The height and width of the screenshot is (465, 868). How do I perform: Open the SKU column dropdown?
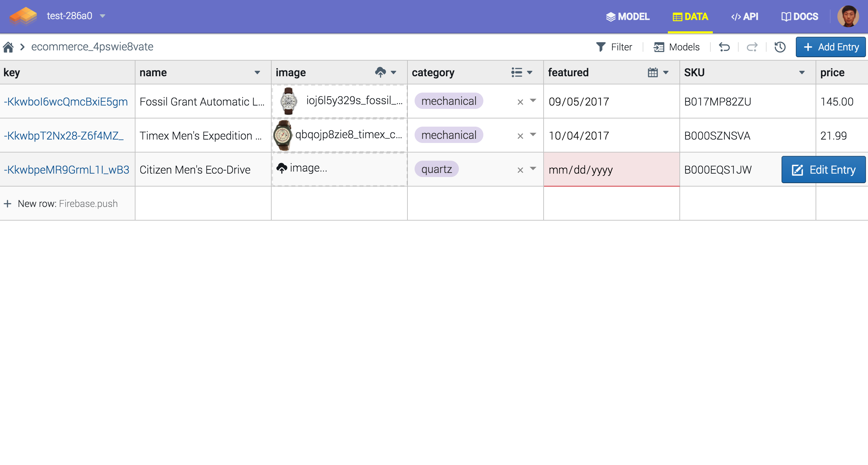click(x=802, y=72)
